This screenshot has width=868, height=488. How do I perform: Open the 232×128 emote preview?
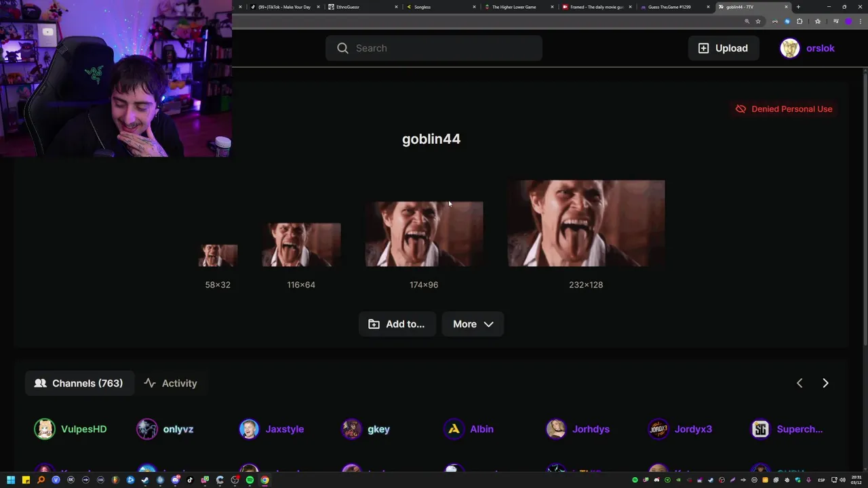[586, 223]
